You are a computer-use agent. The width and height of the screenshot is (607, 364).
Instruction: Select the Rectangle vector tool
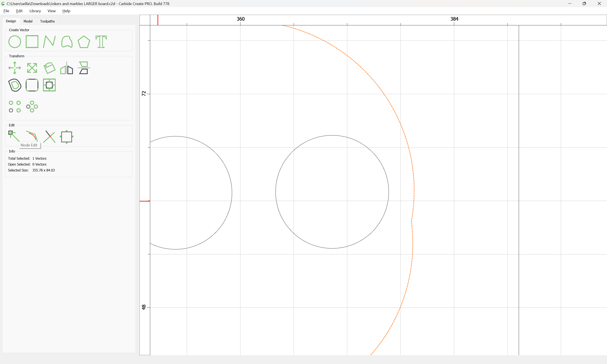tap(32, 42)
